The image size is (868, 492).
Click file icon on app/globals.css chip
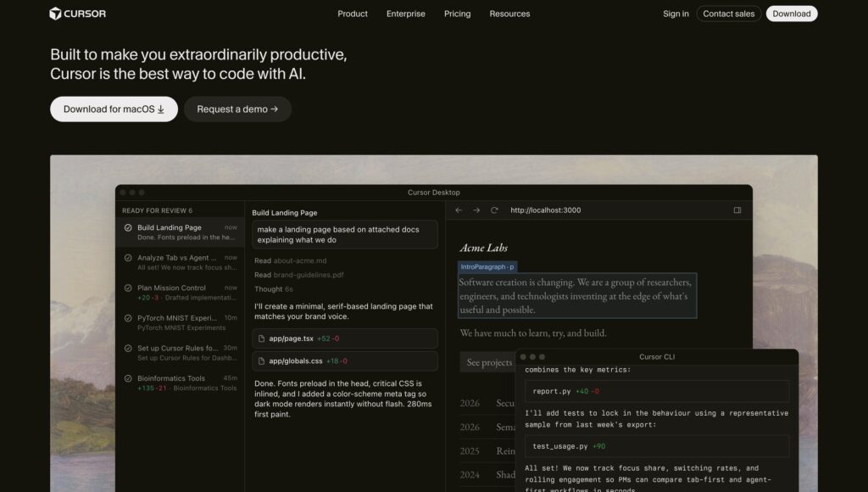261,361
